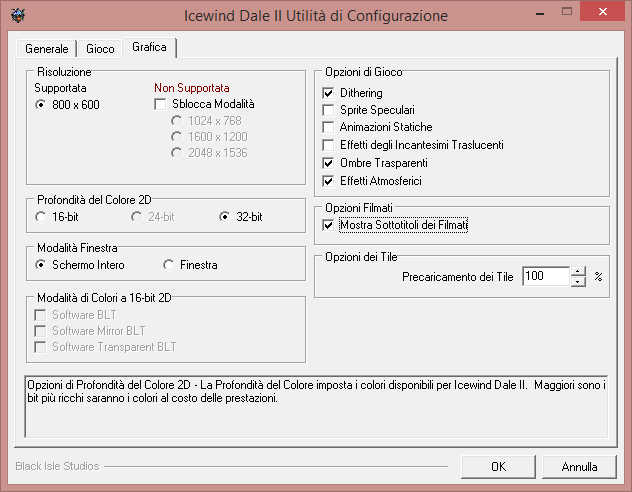Image resolution: width=632 pixels, height=492 pixels.
Task: Switch to the Generale tab
Action: (46, 49)
